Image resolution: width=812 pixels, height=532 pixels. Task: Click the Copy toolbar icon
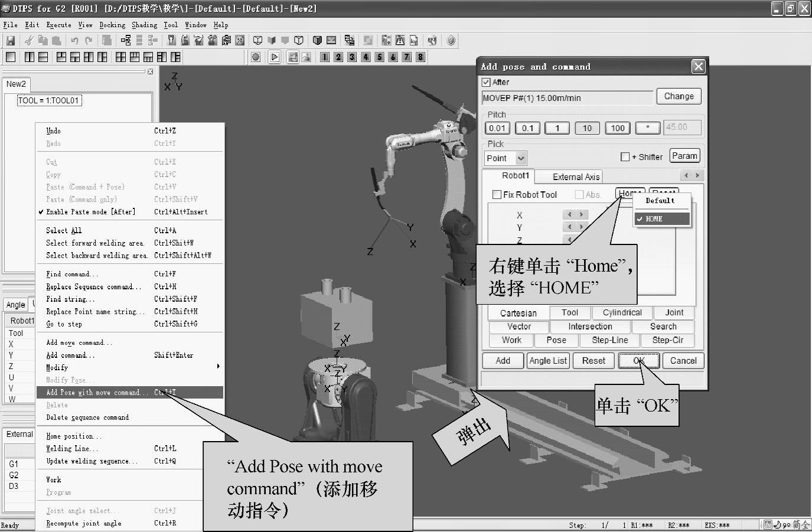[43, 41]
